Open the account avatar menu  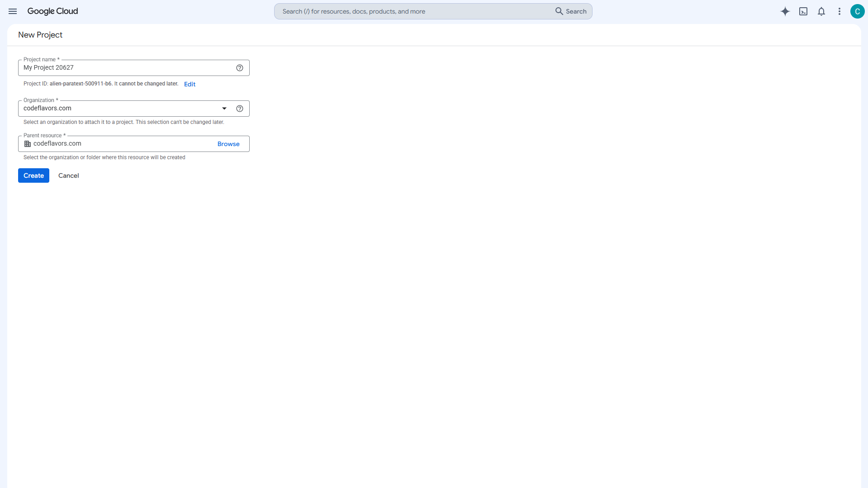pos(857,11)
